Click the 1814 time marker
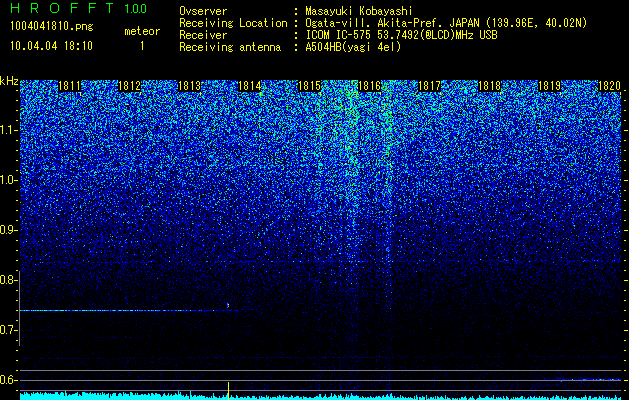629x400 pixels. [x=250, y=86]
